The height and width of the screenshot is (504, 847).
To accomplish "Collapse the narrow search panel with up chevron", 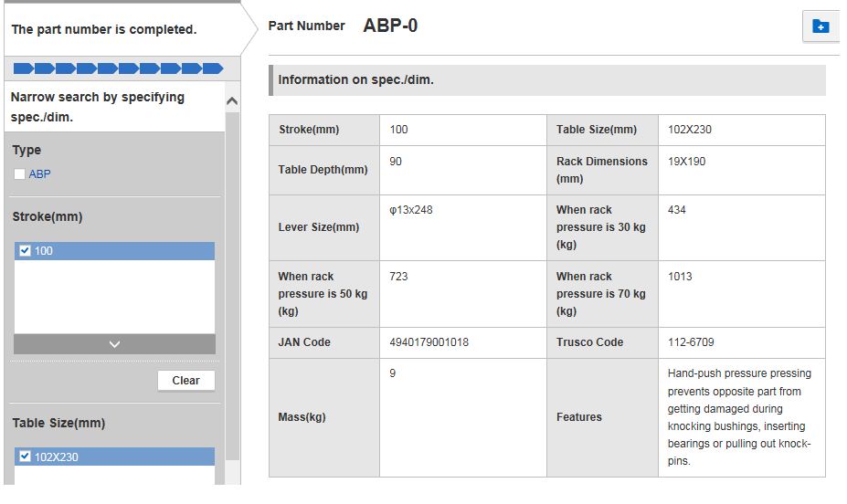I will [232, 101].
